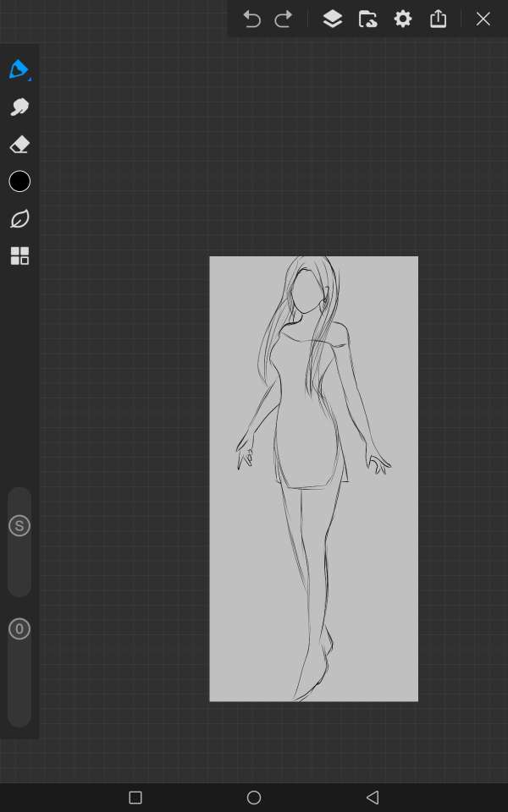Open the settings gear
Screen dimensions: 508x812
[403, 19]
